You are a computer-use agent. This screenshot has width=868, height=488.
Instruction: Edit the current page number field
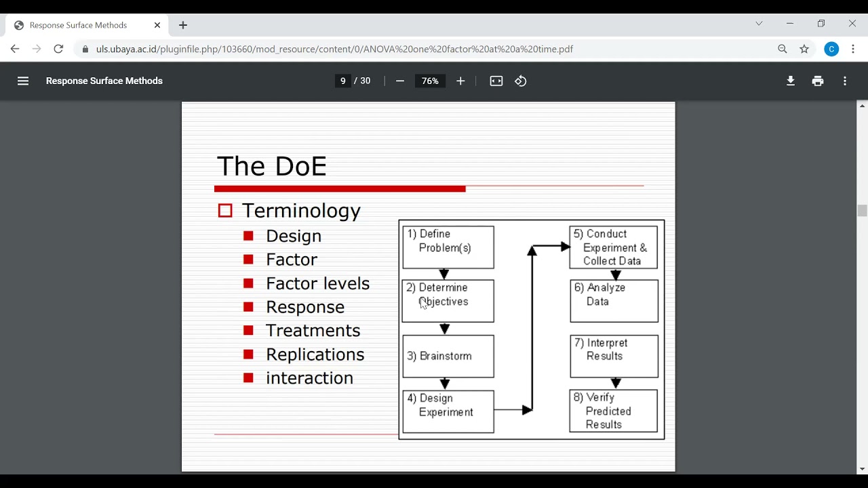[x=342, y=81]
